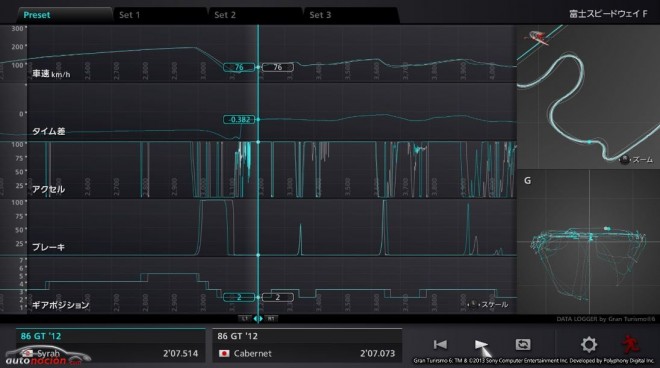Click the G panel label
Image resolution: width=660 pixels, height=368 pixels.
527,181
